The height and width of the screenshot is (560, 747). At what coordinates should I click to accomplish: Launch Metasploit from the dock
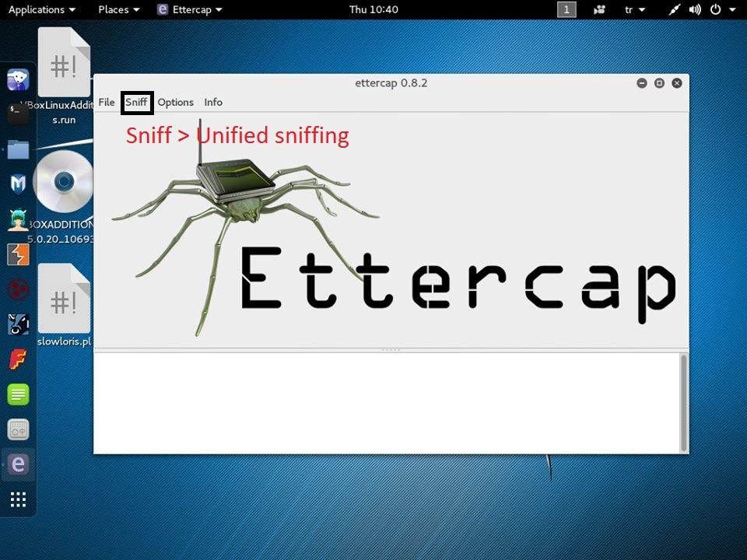[18, 184]
